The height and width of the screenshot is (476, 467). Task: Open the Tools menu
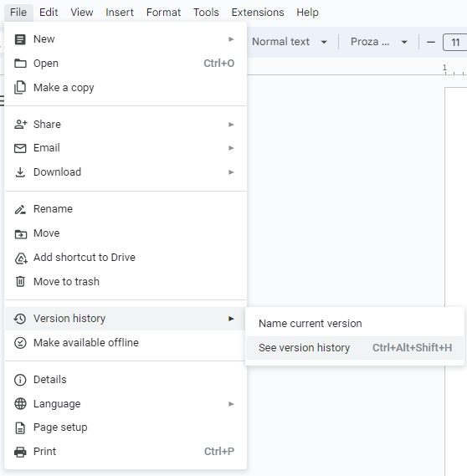[206, 13]
